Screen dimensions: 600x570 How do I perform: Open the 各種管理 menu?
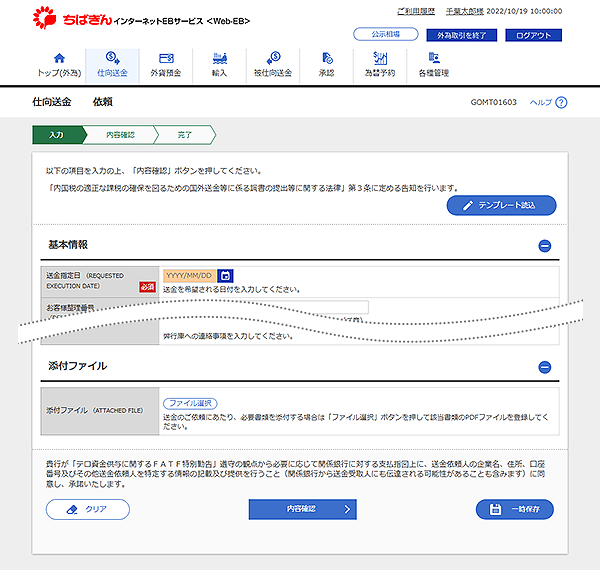pyautogui.click(x=434, y=65)
